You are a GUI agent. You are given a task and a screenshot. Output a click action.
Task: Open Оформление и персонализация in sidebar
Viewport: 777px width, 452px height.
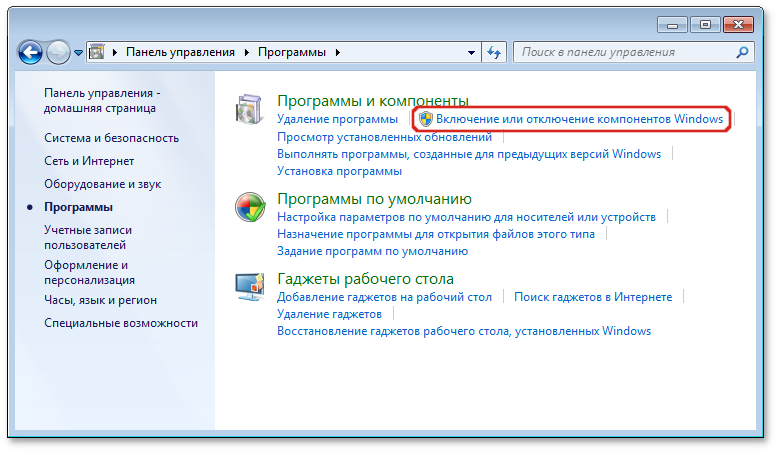click(x=89, y=272)
